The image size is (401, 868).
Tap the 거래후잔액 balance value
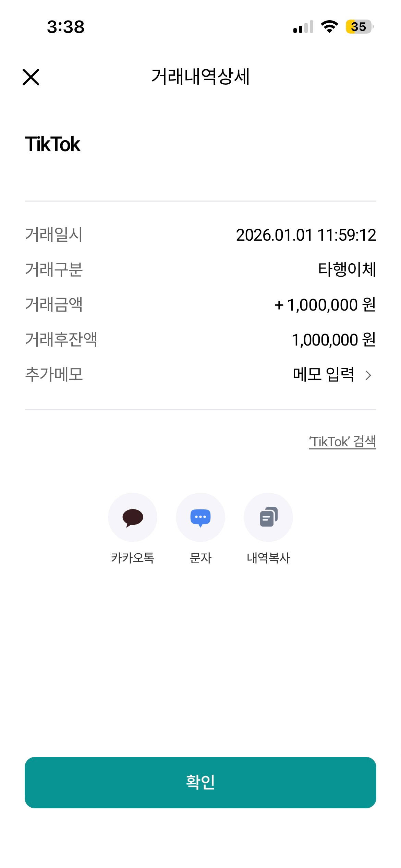point(333,340)
